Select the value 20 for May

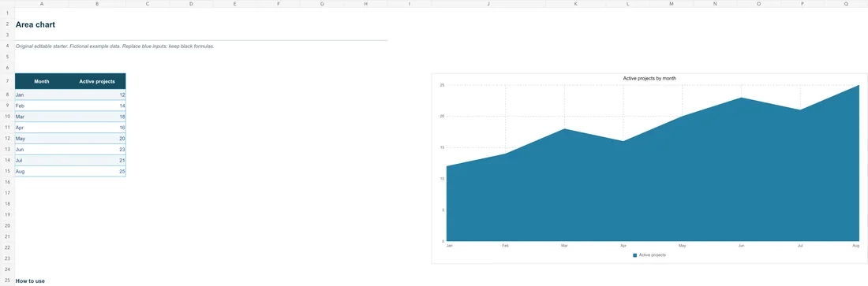pos(97,139)
